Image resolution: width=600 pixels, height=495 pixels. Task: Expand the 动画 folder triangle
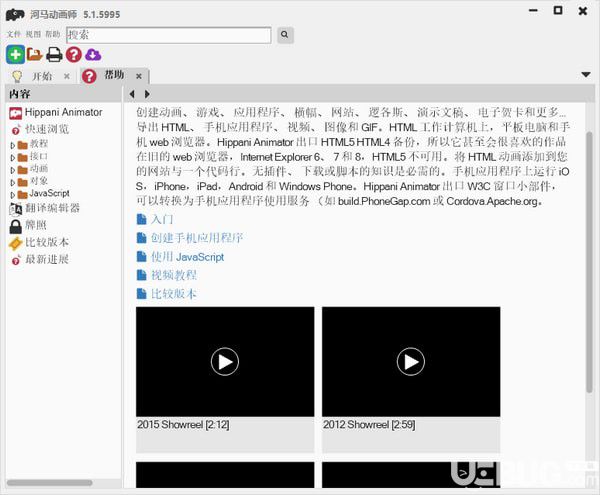(x=13, y=170)
